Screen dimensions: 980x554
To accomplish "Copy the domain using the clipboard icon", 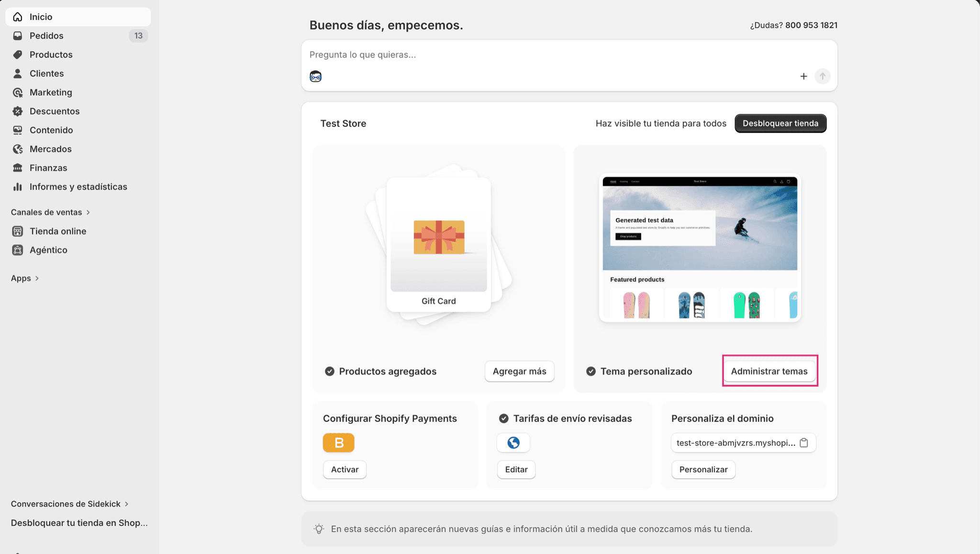I will pos(804,443).
